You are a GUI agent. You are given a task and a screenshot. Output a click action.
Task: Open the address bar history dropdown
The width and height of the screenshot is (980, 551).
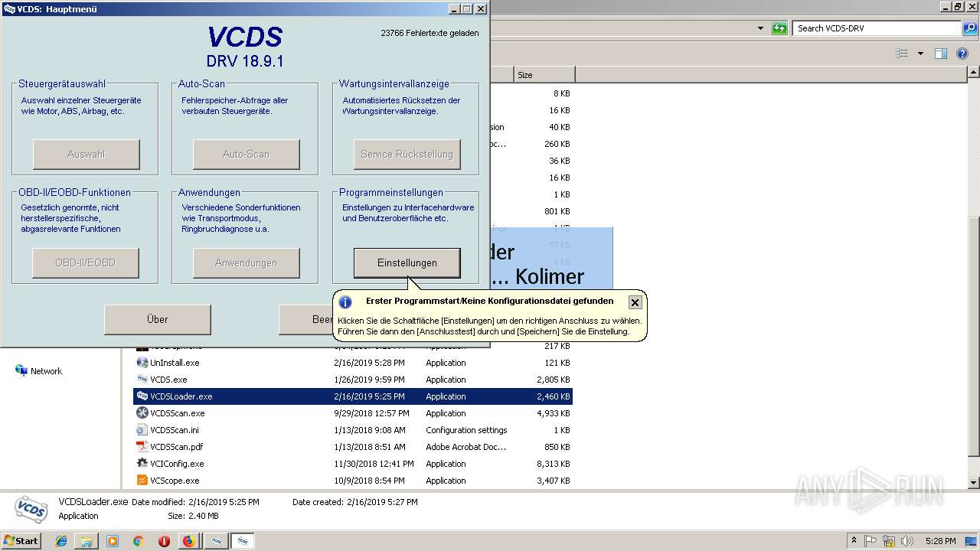click(x=760, y=28)
